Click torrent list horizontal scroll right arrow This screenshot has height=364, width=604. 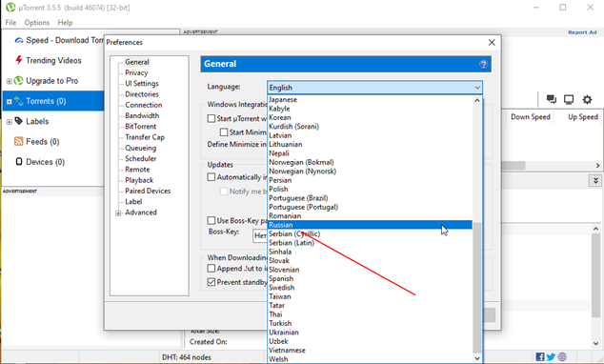click(x=598, y=165)
